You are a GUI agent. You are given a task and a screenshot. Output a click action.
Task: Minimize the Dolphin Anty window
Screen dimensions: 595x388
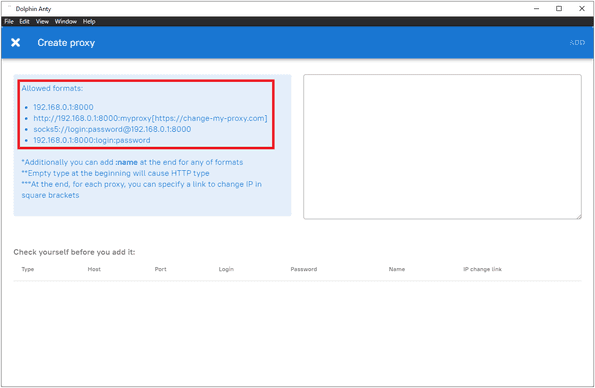pos(537,8)
